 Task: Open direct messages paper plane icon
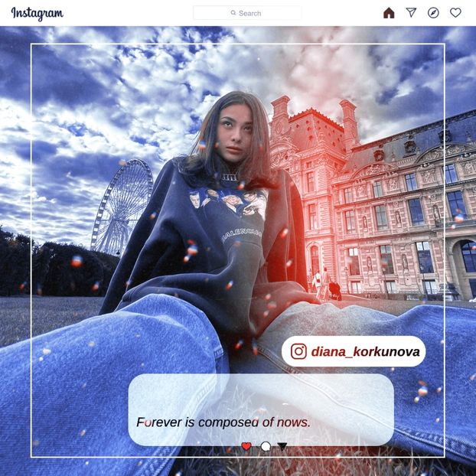[411, 13]
